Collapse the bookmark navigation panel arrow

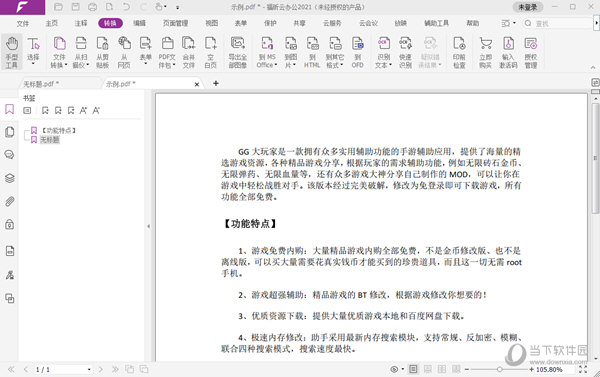coord(148,226)
